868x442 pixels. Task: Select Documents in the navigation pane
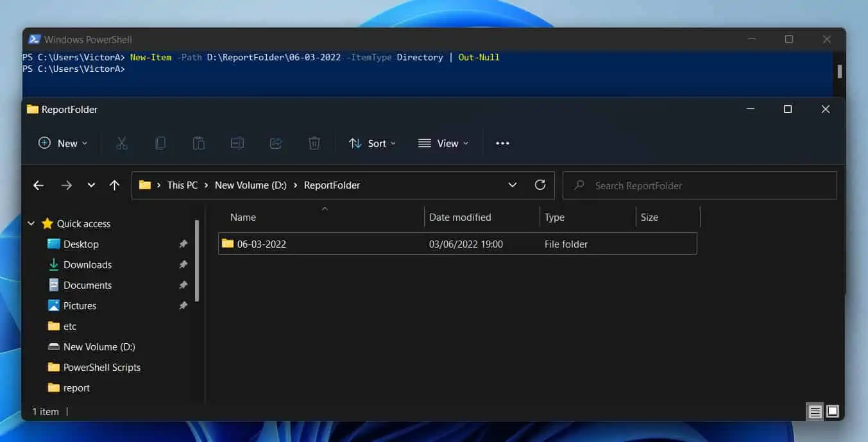87,285
